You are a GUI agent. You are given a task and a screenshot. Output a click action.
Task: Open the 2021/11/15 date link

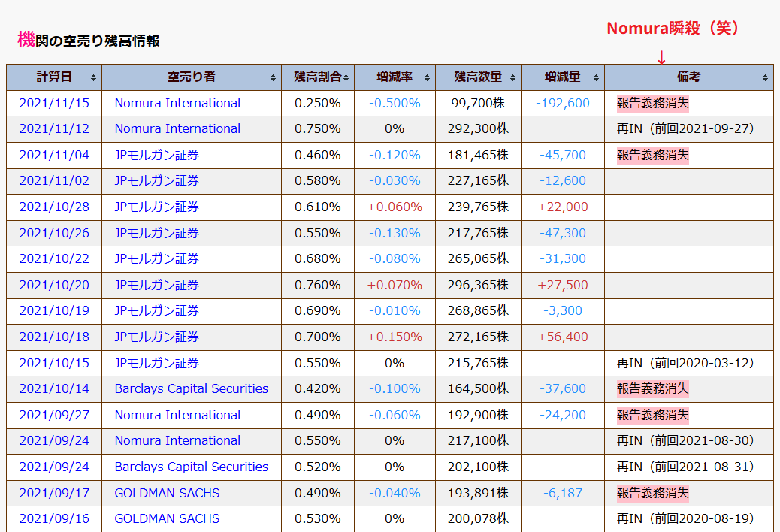(54, 103)
